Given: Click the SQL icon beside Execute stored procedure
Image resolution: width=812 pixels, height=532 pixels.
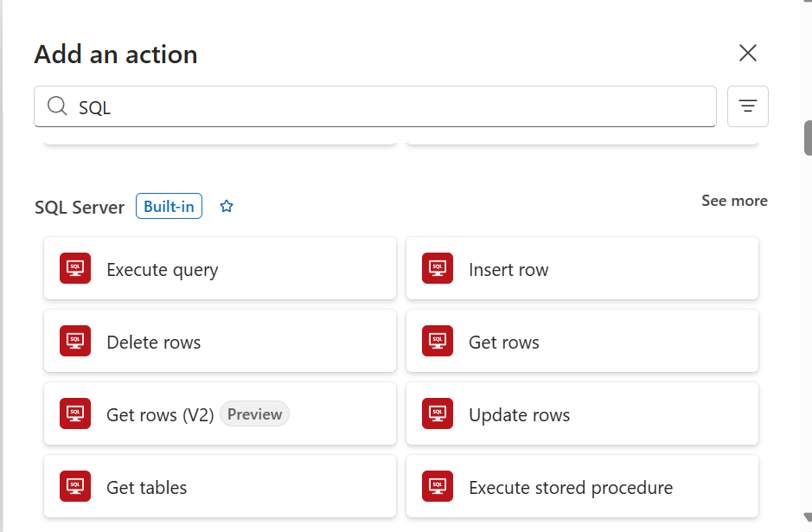Looking at the screenshot, I should [x=438, y=487].
